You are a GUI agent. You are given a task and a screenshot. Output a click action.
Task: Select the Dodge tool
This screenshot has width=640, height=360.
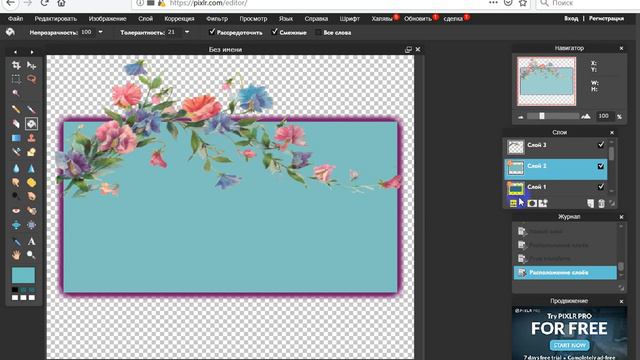[16, 196]
